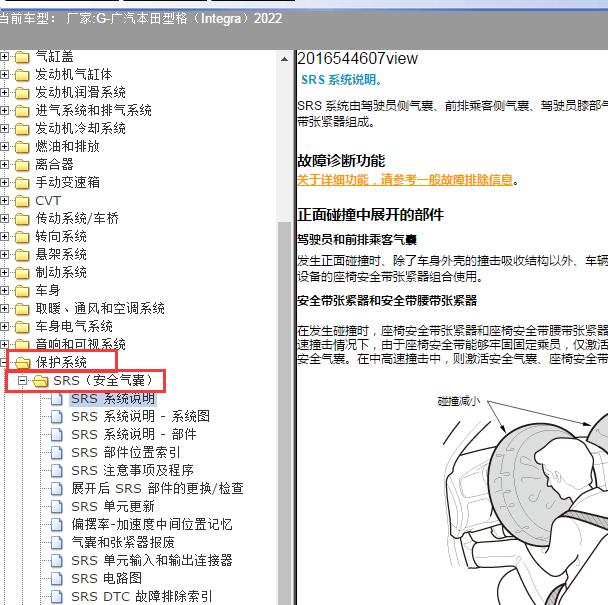Expand the 进气系统和排气系统 node
Image resolution: width=608 pixels, height=605 pixels.
(4, 111)
